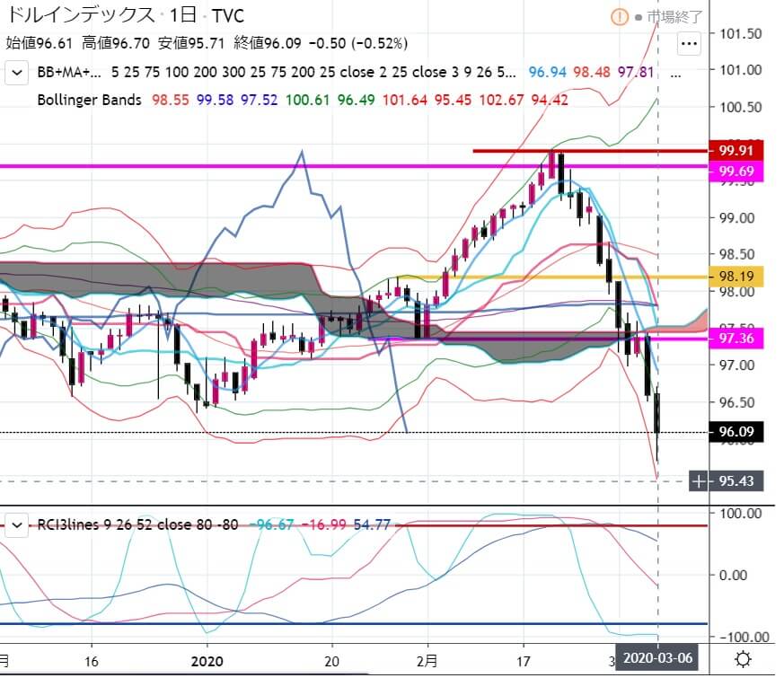Click the ドルインデックス symbol title
The height and width of the screenshot is (678, 784).
coord(81,15)
